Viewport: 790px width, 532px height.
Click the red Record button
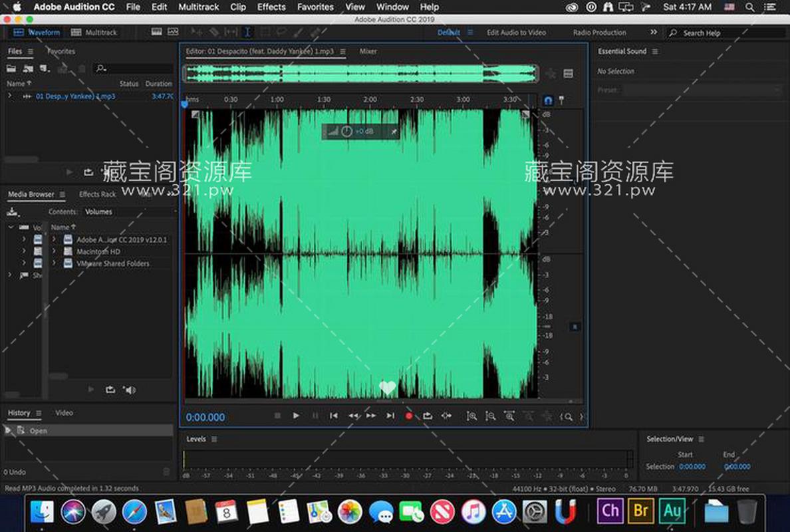pos(409,416)
